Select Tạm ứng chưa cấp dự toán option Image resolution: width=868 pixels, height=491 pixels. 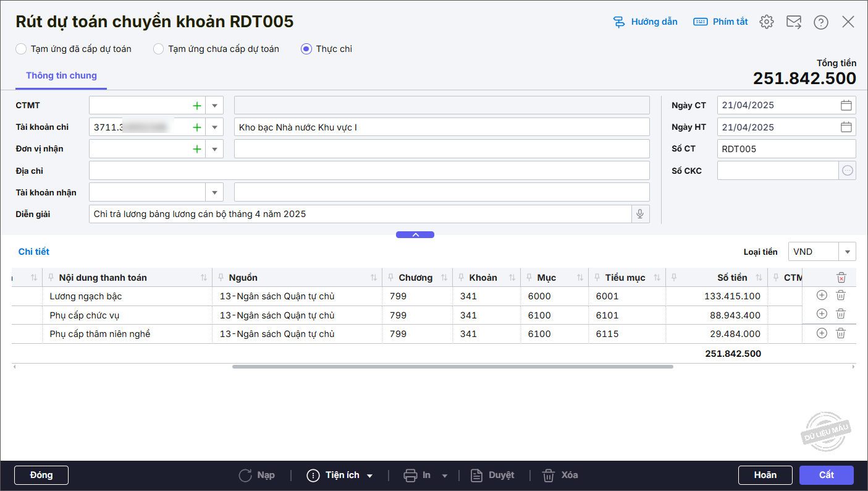point(159,49)
